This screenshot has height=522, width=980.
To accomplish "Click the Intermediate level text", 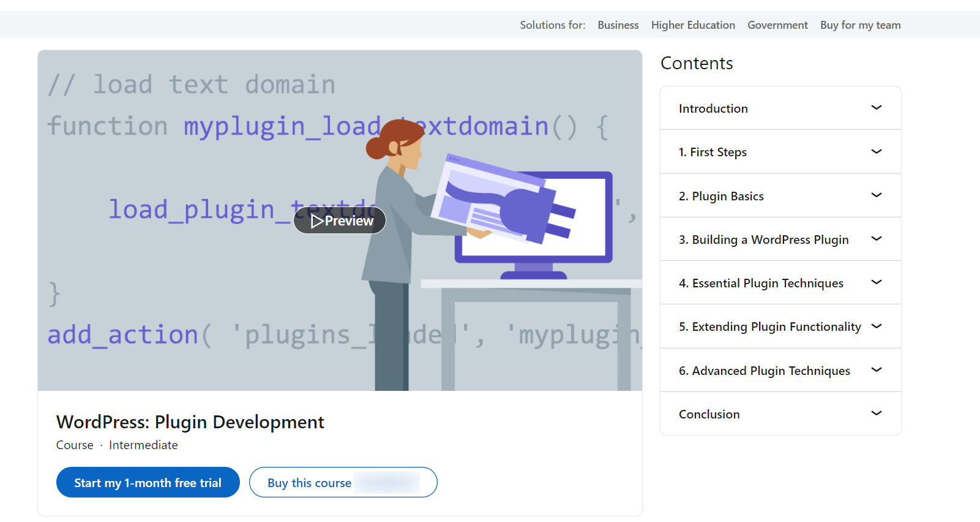I will pos(143,445).
